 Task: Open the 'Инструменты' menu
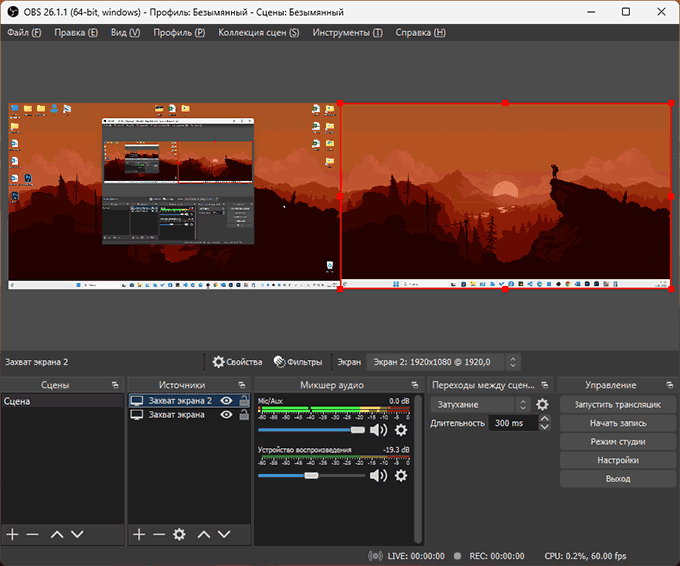(347, 32)
